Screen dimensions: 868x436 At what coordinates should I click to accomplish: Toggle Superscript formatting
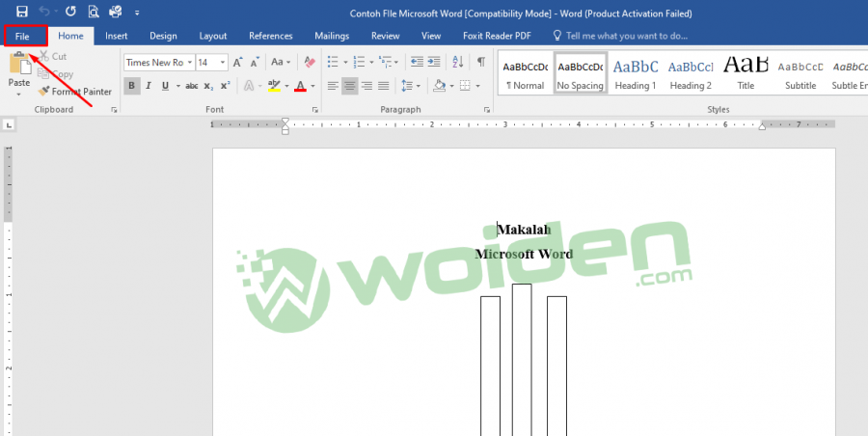225,86
